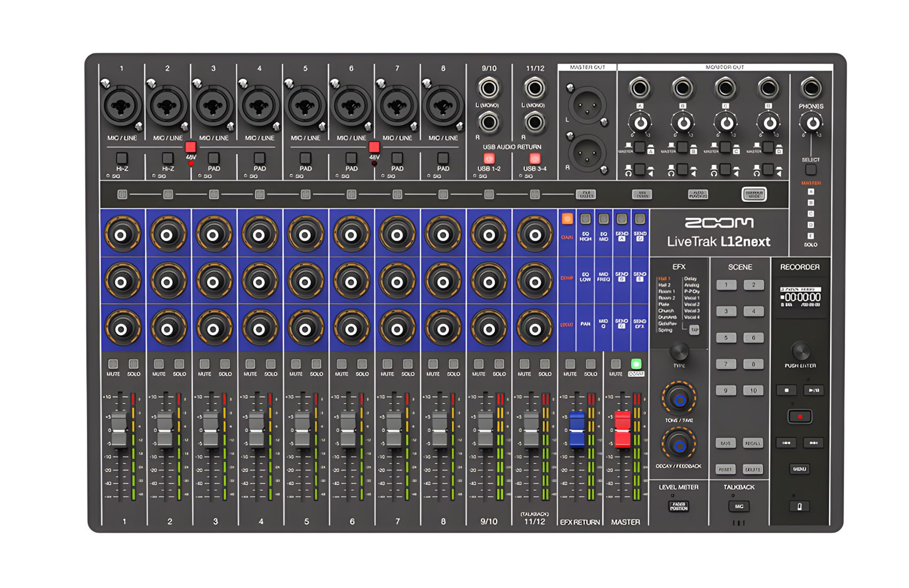Mute the 9/10 stereo channel
The height and width of the screenshot is (588, 909).
(x=479, y=364)
